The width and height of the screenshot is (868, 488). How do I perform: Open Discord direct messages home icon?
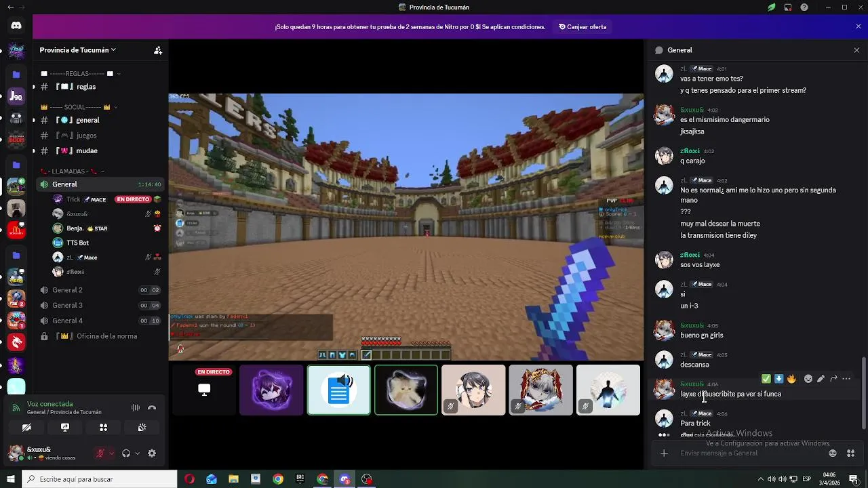pyautogui.click(x=16, y=26)
